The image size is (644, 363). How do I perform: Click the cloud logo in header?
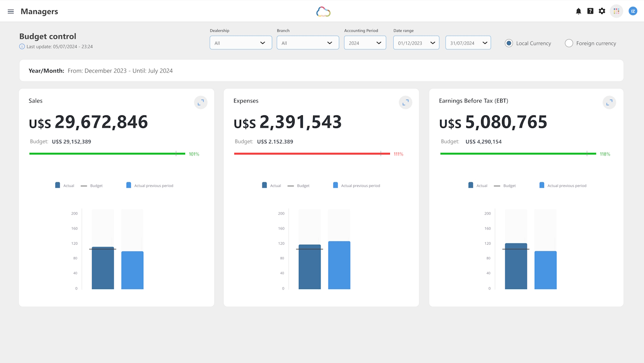tap(323, 12)
